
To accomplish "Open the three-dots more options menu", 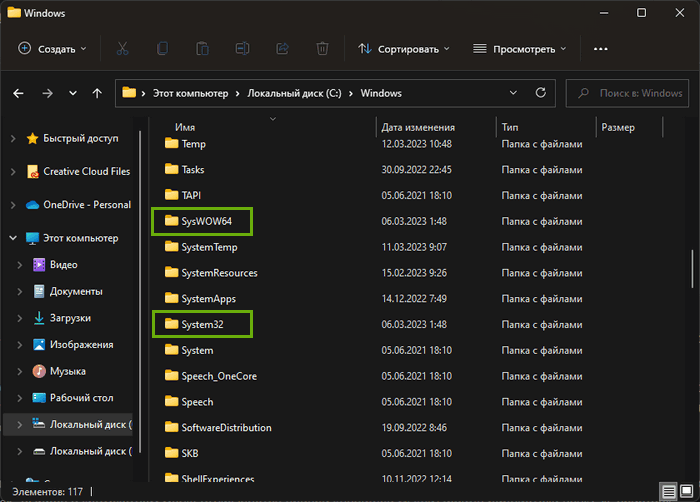I will (x=600, y=48).
